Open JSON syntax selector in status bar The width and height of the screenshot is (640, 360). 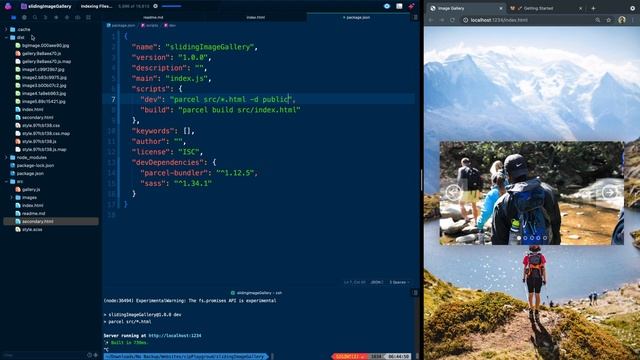(376, 282)
